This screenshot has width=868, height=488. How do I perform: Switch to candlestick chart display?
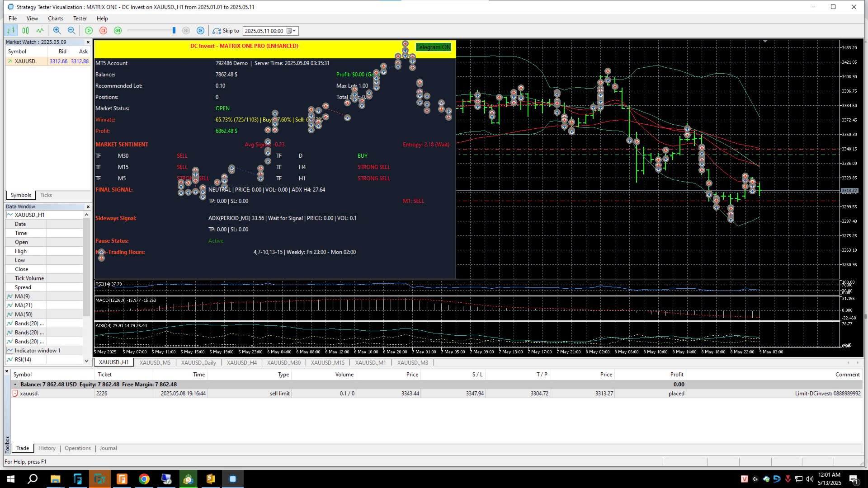26,31
